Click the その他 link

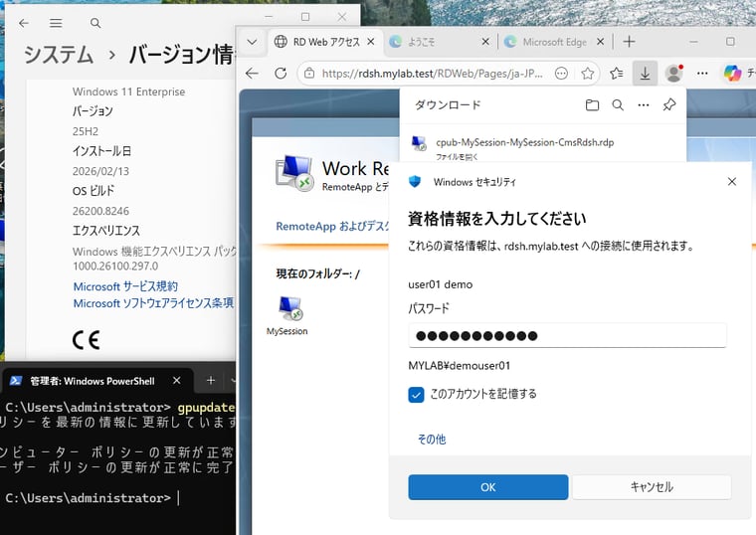432,440
